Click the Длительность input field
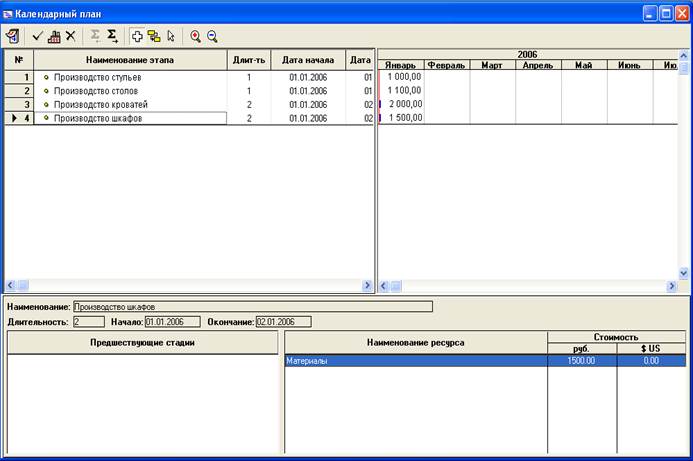The image size is (693, 461). click(x=89, y=322)
